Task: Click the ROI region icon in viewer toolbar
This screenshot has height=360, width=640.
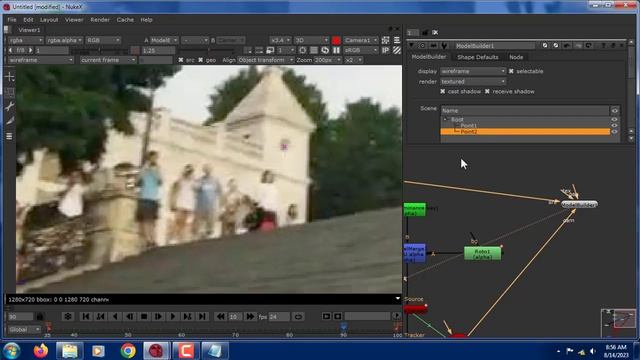Action: click(x=302, y=50)
